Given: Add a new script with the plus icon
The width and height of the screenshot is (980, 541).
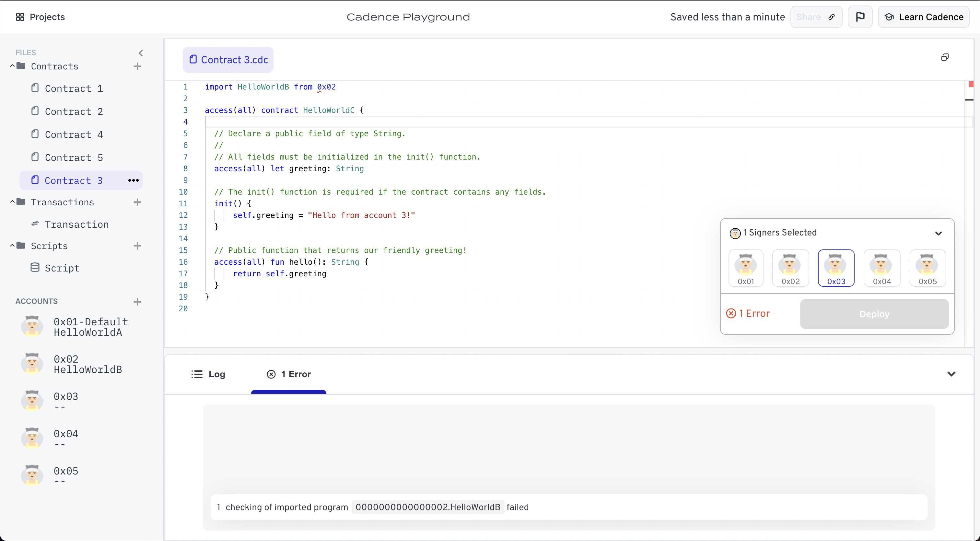Looking at the screenshot, I should click(137, 246).
